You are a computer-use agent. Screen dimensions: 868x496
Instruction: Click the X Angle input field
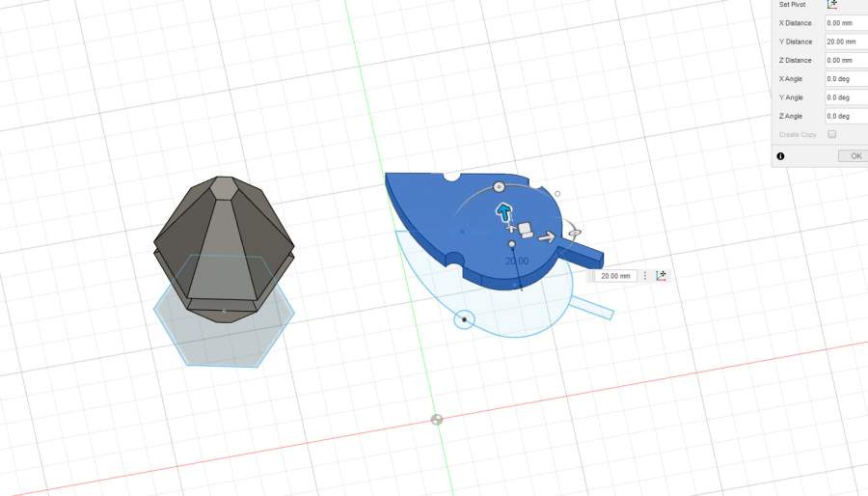[x=847, y=78]
